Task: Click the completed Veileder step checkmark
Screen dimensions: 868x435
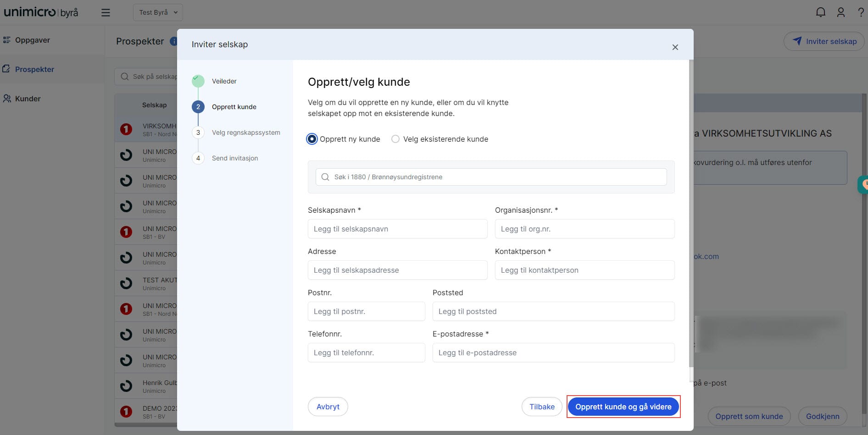Action: click(198, 81)
